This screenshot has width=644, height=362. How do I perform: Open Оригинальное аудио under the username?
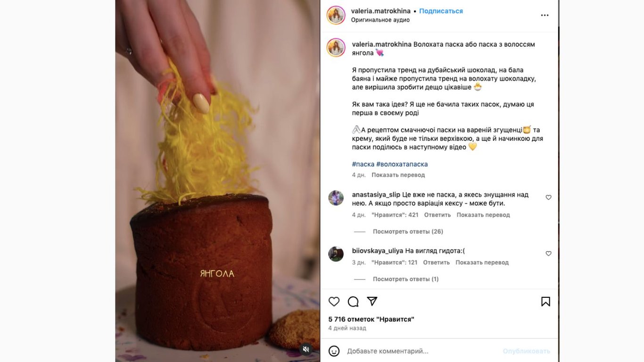[x=380, y=19]
